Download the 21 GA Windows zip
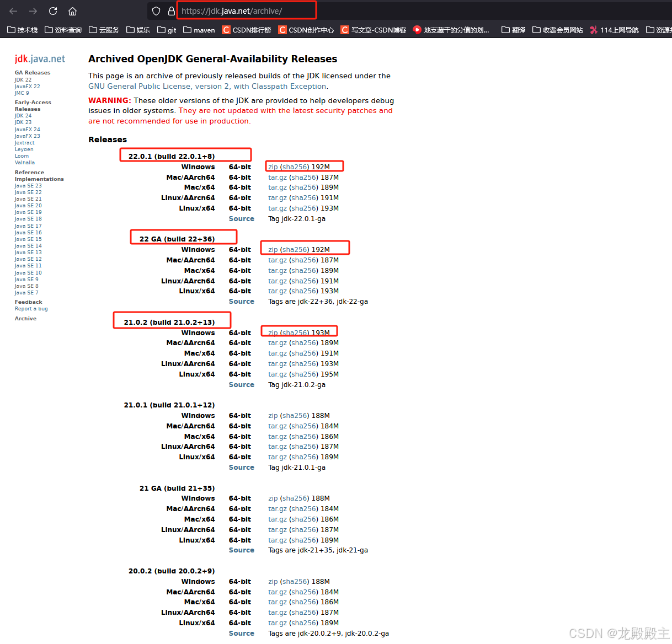 273,498
